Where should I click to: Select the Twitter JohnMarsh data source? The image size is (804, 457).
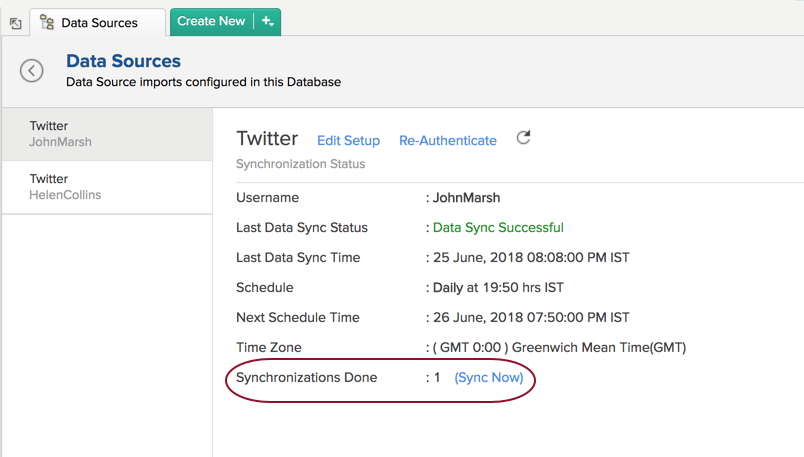107,134
